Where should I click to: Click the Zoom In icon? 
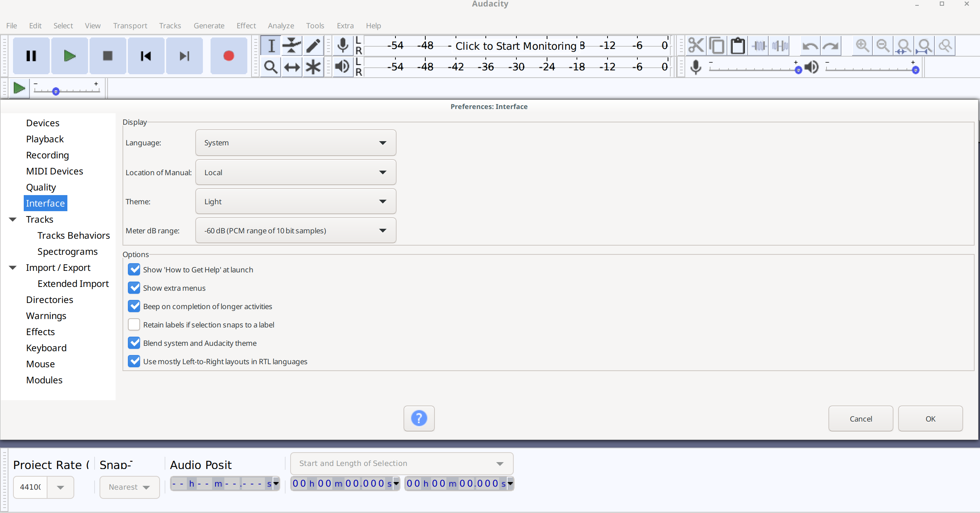coord(862,46)
